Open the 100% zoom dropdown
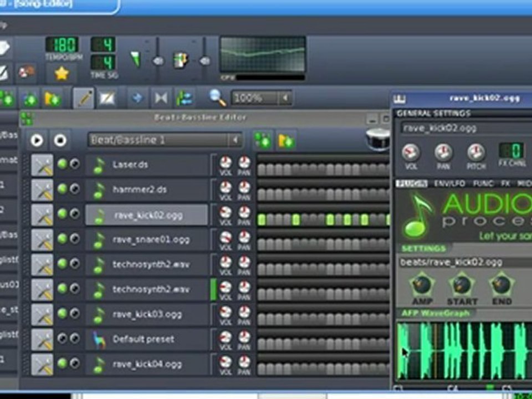532x399 pixels. pyautogui.click(x=261, y=99)
